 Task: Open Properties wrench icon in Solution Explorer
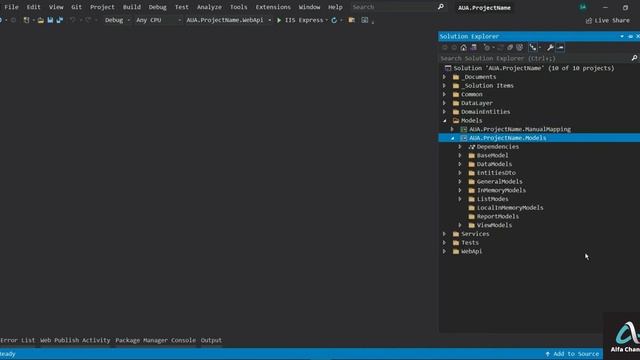tap(550, 48)
